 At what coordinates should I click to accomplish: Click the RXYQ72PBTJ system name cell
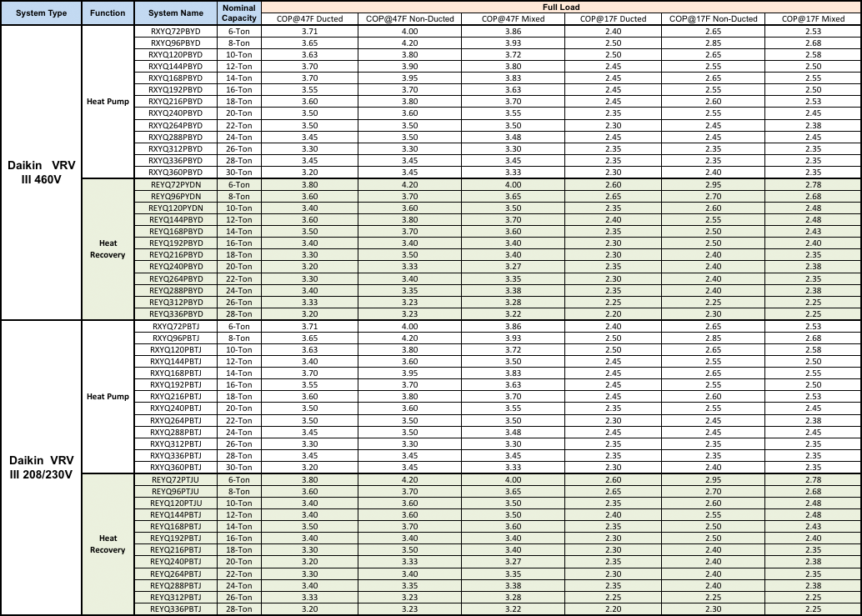pyautogui.click(x=175, y=327)
